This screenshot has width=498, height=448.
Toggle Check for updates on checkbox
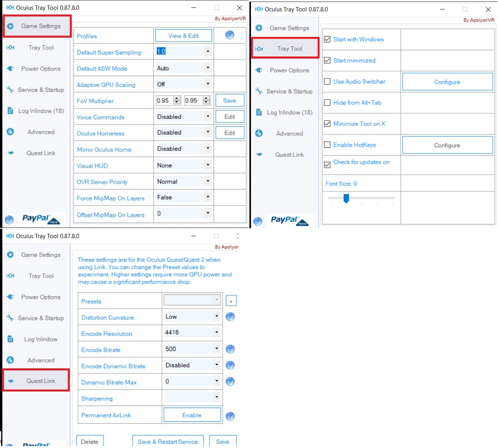pos(327,165)
